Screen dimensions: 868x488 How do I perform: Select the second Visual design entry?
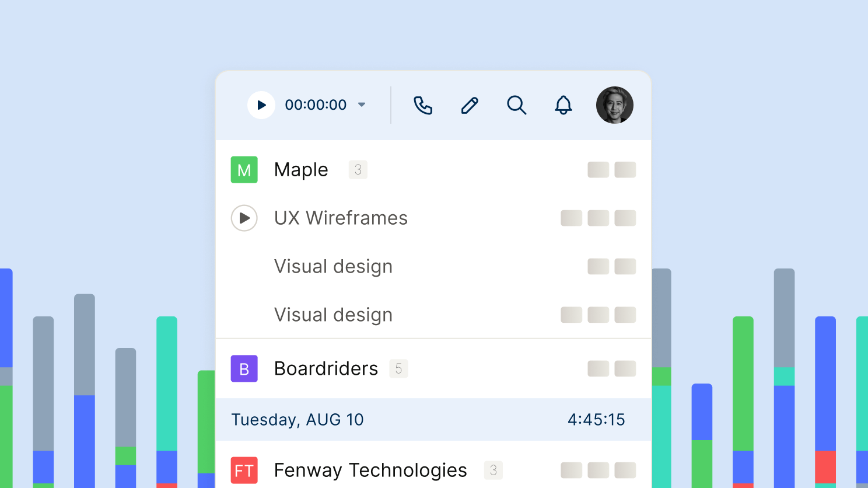333,315
